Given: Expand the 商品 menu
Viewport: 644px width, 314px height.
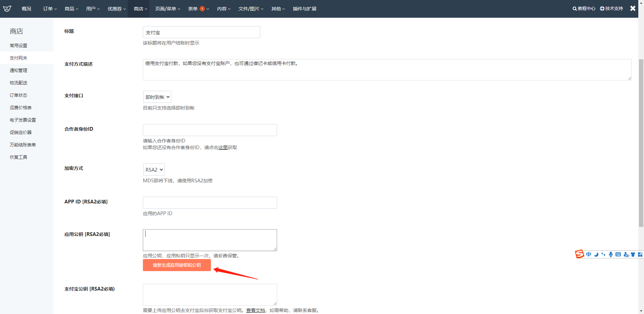Looking at the screenshot, I should [x=71, y=9].
